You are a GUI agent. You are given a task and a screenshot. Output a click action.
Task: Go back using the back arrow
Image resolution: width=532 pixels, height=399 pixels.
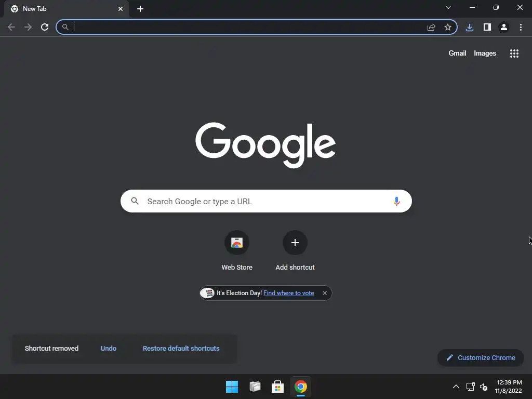(11, 27)
